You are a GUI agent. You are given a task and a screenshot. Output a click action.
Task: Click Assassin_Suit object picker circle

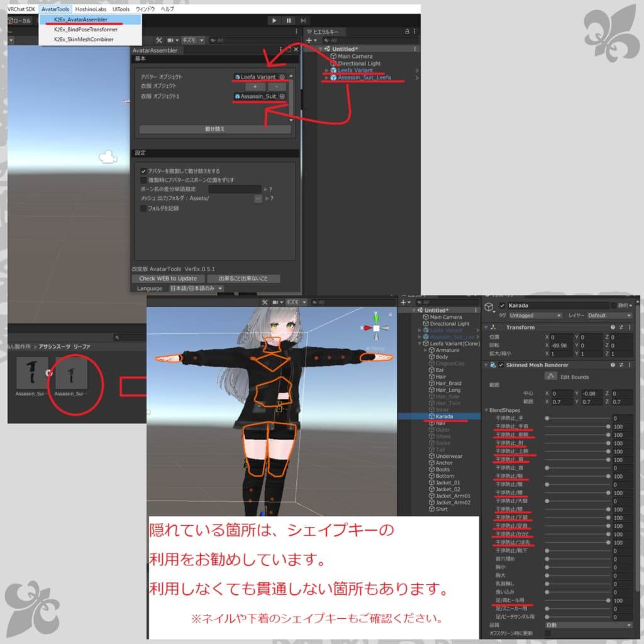coord(282,96)
